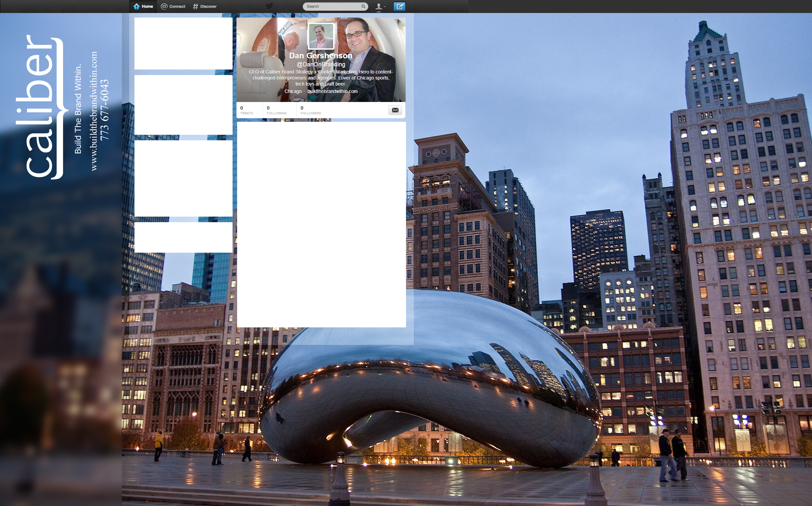Screen dimensions: 812x506
Task: Open the Connect @ tab
Action: 173,6
